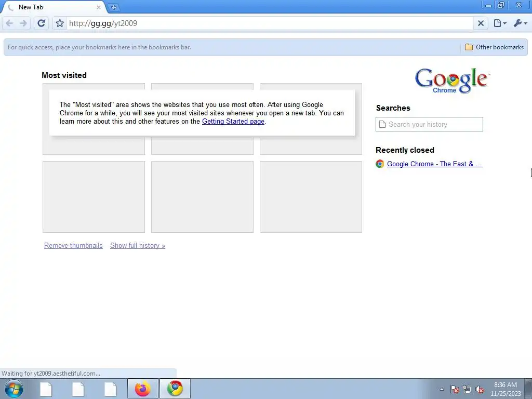Click the address bar with gg.gg/yt2009
The height and width of the screenshot is (399, 532).
(270, 23)
